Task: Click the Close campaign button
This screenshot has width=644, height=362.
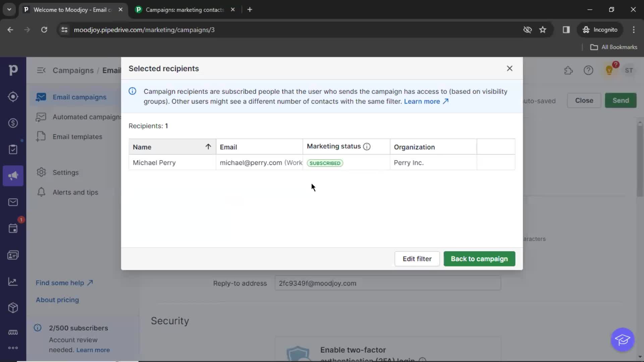Action: 584,101
